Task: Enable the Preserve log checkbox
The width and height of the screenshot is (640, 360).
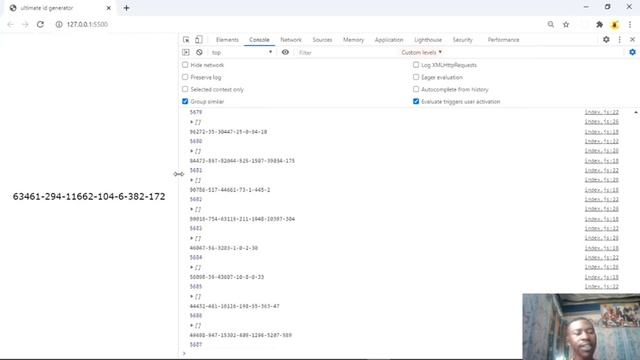Action: point(185,77)
